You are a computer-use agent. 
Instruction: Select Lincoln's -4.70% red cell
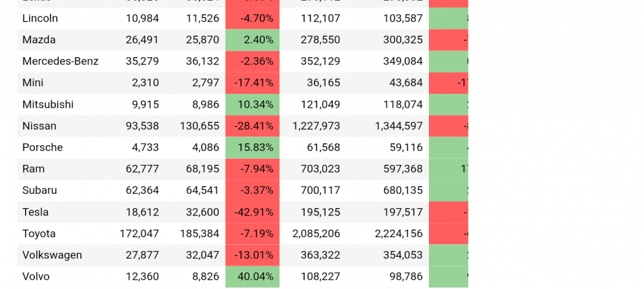click(252, 18)
